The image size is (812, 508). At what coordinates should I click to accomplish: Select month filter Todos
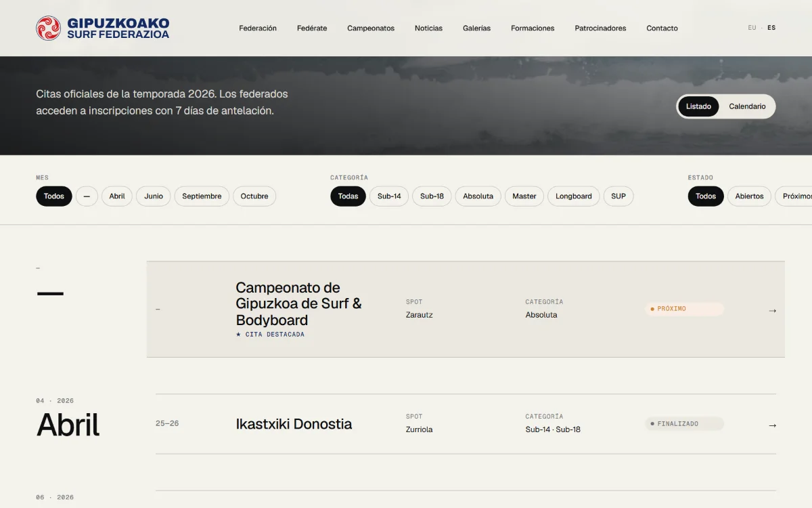point(54,196)
